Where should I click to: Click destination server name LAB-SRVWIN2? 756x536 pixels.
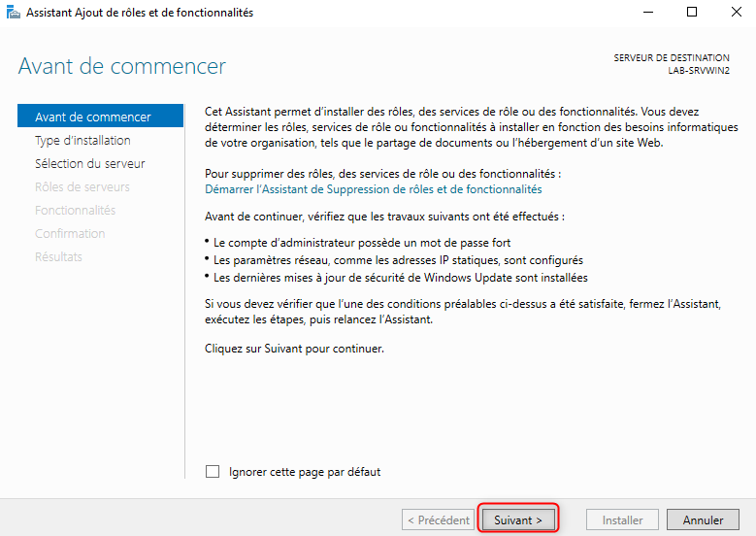tap(699, 71)
